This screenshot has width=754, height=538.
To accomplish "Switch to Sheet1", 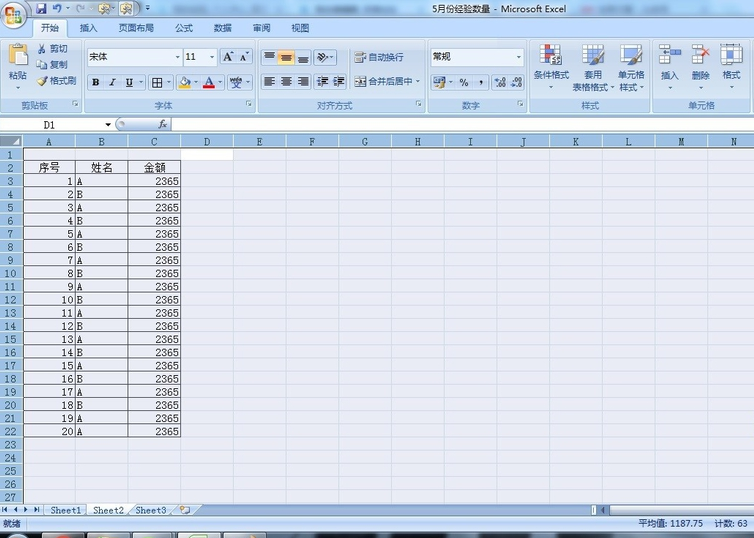I will click(x=65, y=510).
